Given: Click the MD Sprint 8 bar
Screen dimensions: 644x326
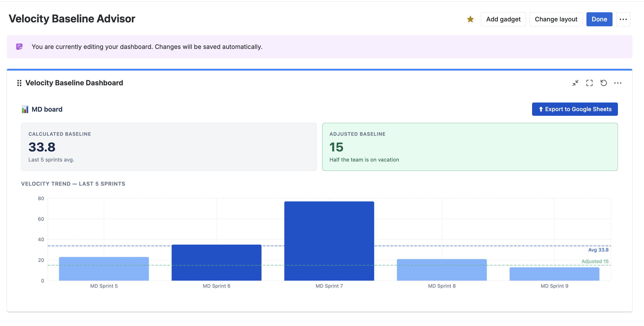Looking at the screenshot, I should click(442, 270).
